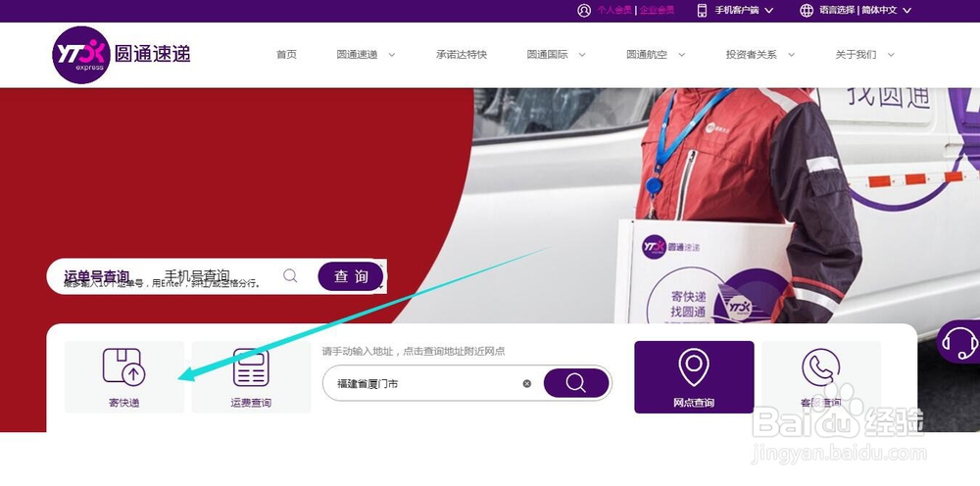Viewport: 980px width, 486px height.
Task: Click the globe language icon
Action: [807, 11]
